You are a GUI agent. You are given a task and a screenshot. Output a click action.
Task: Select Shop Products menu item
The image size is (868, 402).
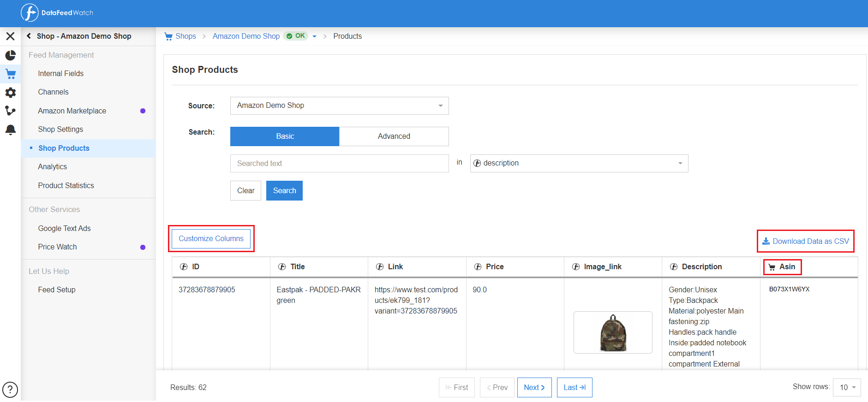click(64, 148)
